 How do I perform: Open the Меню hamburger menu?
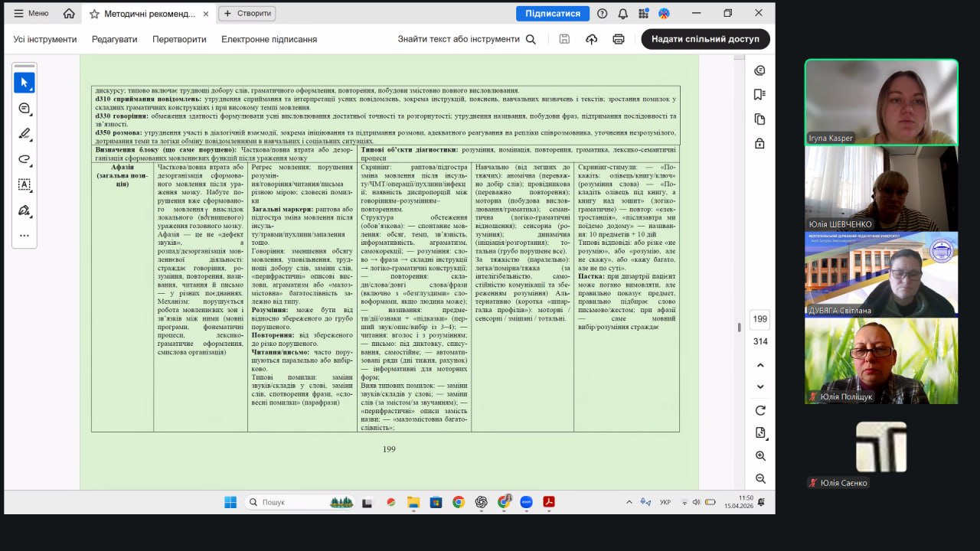[x=31, y=14]
